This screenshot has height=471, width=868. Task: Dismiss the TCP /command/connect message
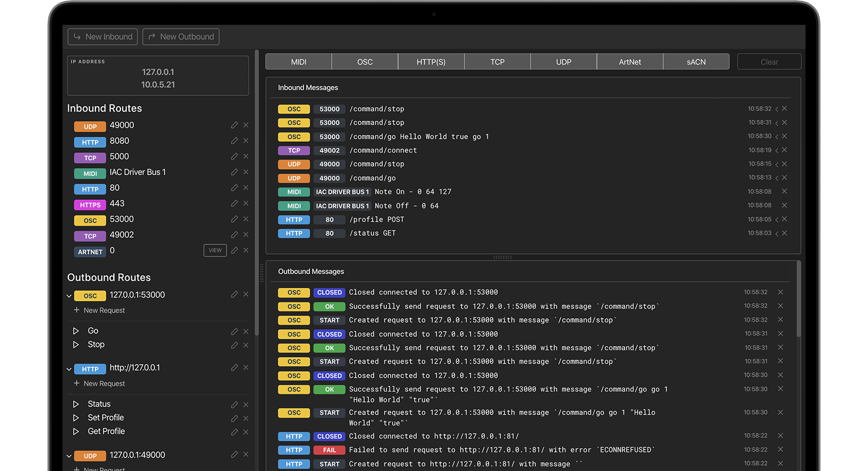click(x=785, y=150)
